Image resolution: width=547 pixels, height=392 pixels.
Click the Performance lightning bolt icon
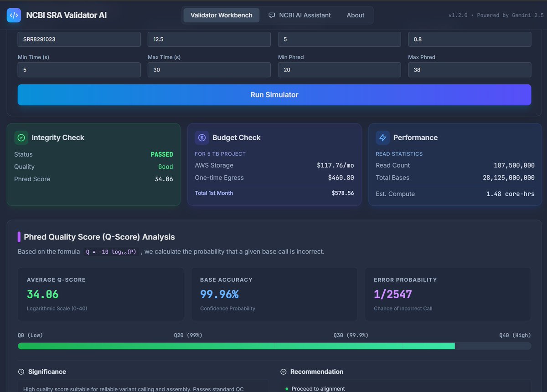coord(382,137)
